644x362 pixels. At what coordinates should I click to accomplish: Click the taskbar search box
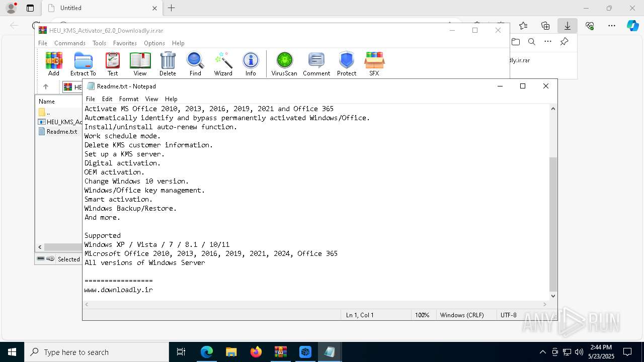[x=96, y=352]
